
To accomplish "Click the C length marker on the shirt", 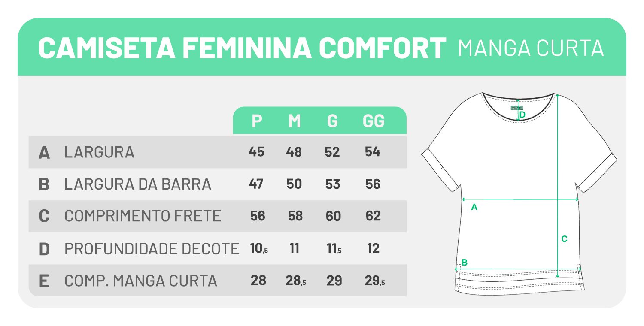I will pos(565,239).
